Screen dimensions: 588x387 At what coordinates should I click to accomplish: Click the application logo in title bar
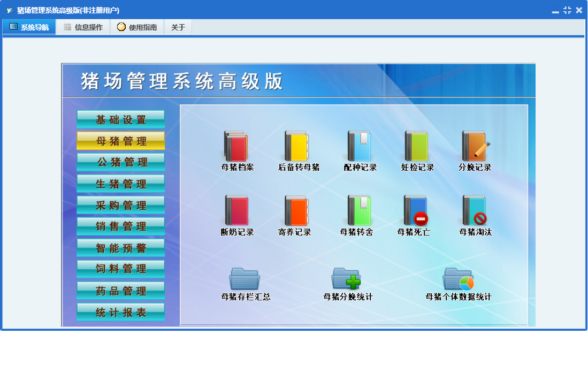point(10,11)
